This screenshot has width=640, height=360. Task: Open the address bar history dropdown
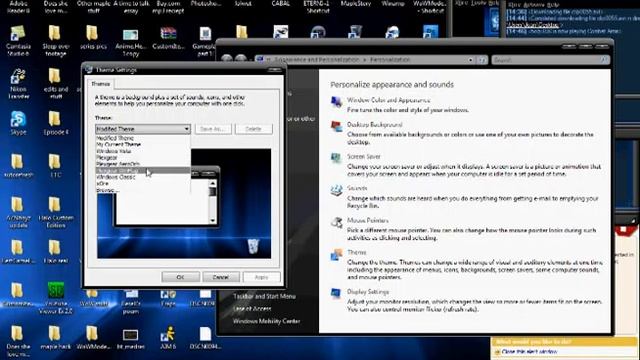[x=471, y=60]
